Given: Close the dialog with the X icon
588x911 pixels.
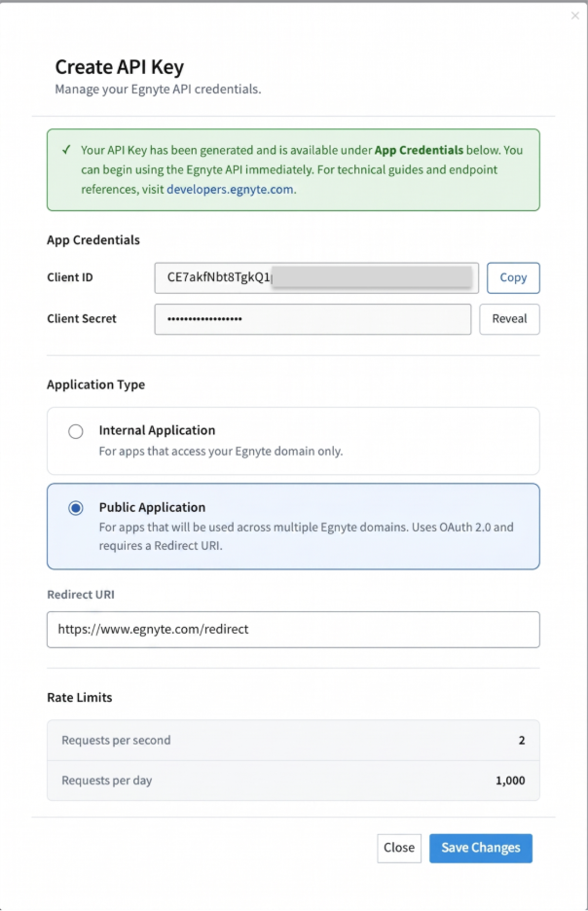Looking at the screenshot, I should [574, 16].
